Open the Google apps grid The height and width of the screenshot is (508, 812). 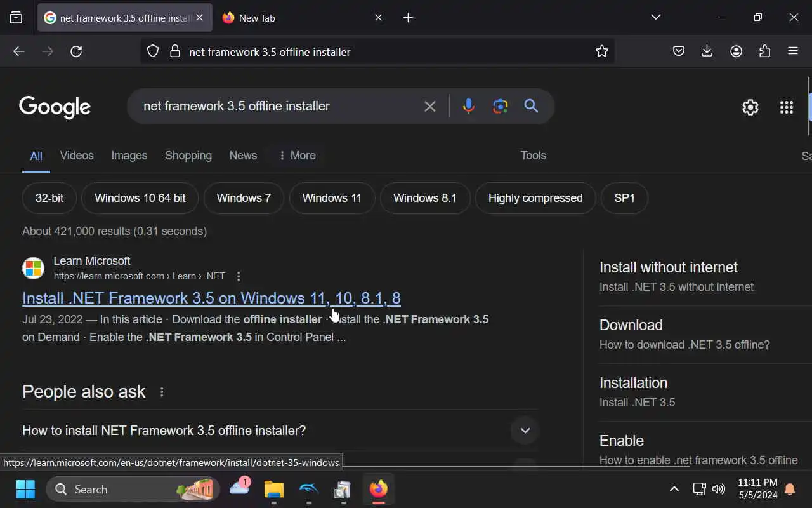(787, 107)
